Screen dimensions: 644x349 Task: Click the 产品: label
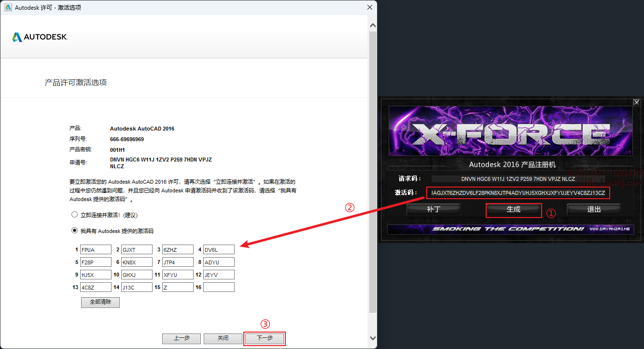click(76, 129)
